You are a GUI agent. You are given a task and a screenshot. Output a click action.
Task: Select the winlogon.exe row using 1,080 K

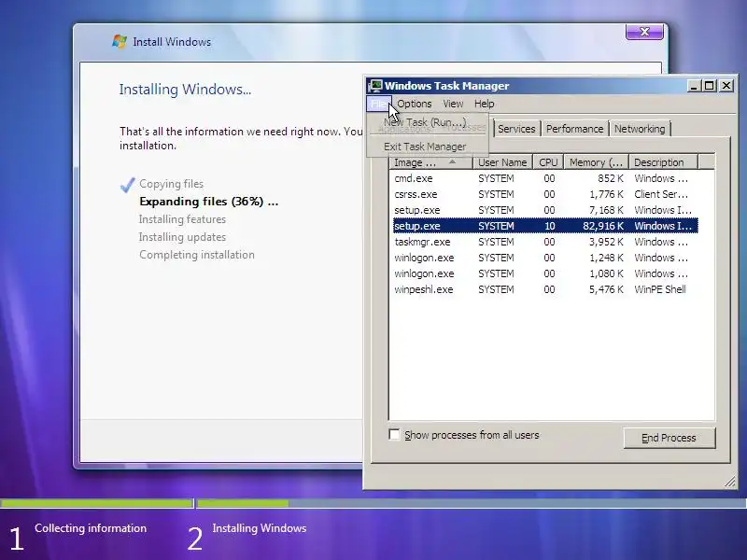pos(545,273)
